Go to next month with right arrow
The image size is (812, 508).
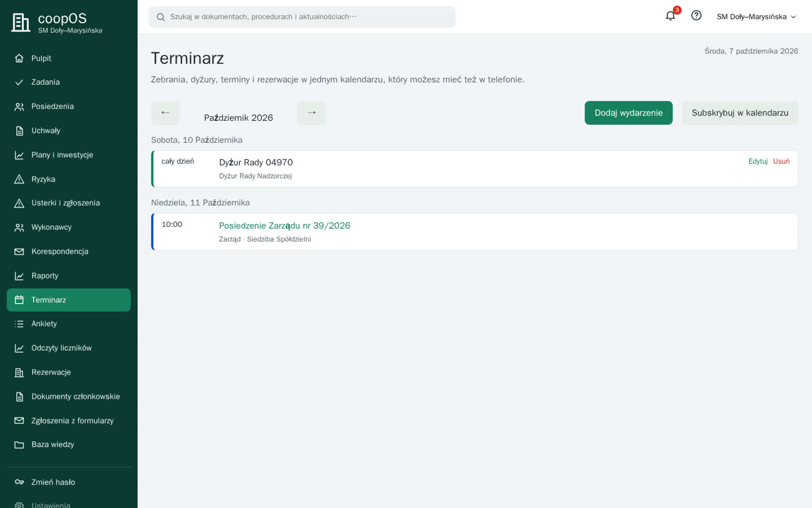311,113
